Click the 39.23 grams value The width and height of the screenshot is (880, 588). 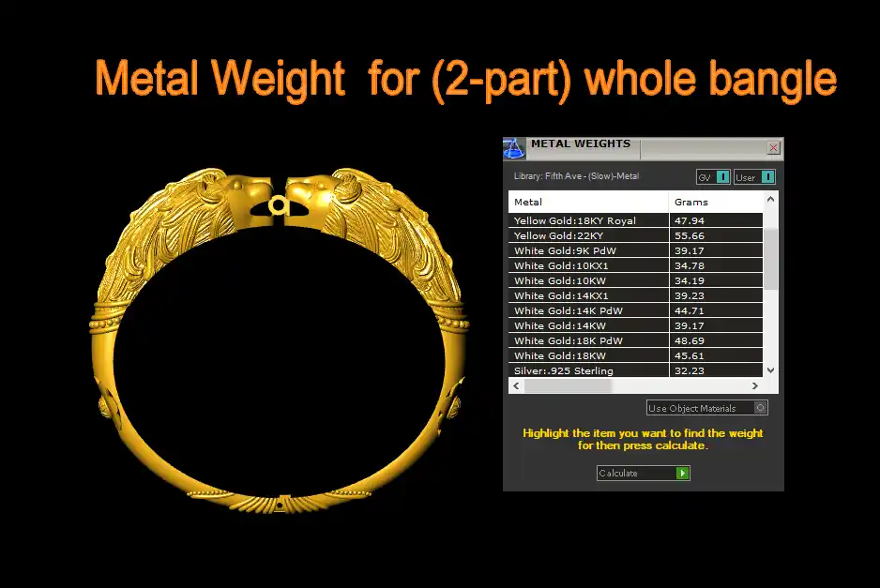[x=690, y=295]
